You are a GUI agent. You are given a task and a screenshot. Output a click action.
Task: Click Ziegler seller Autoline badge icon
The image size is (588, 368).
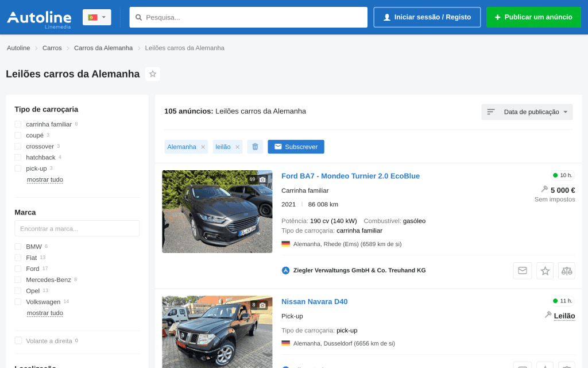[x=286, y=270]
